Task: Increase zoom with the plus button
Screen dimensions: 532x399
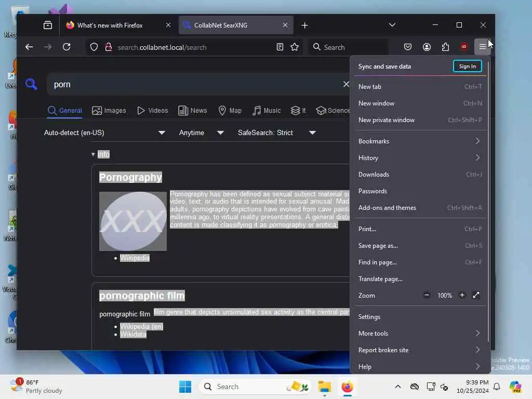Action: (x=462, y=295)
